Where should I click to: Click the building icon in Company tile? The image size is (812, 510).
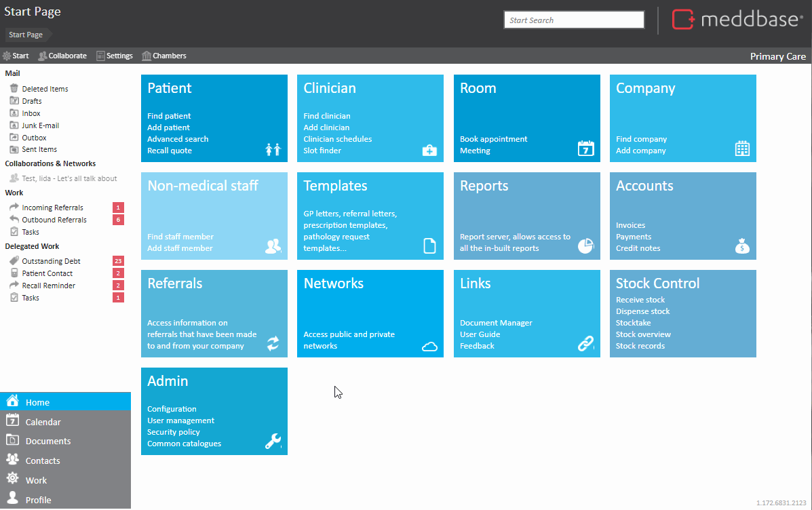click(742, 149)
